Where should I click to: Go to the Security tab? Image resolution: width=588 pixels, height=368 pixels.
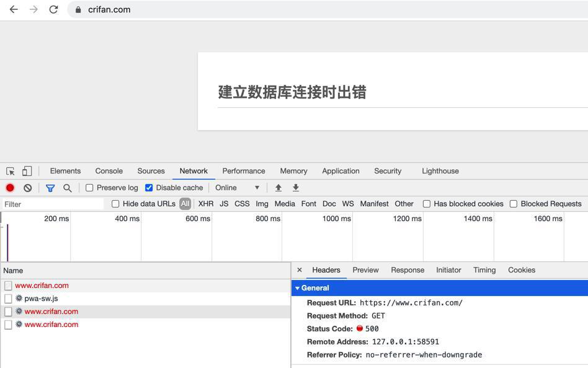pyautogui.click(x=388, y=171)
